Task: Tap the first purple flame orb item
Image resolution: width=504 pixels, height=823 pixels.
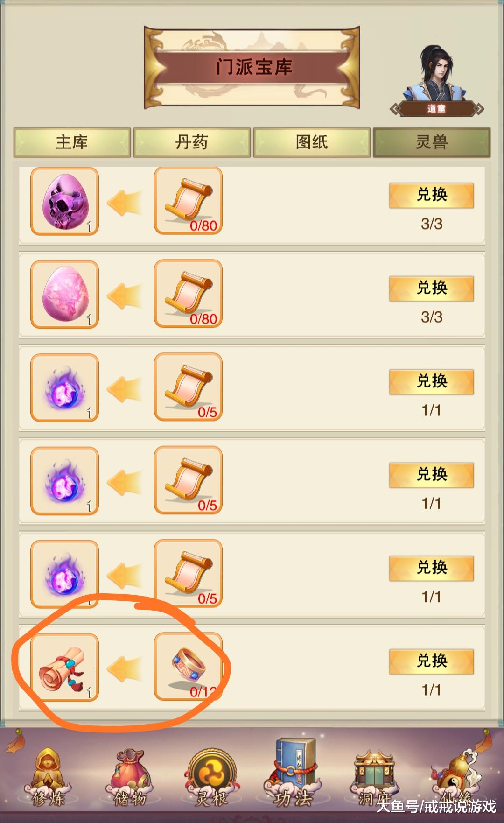Action: (x=64, y=388)
